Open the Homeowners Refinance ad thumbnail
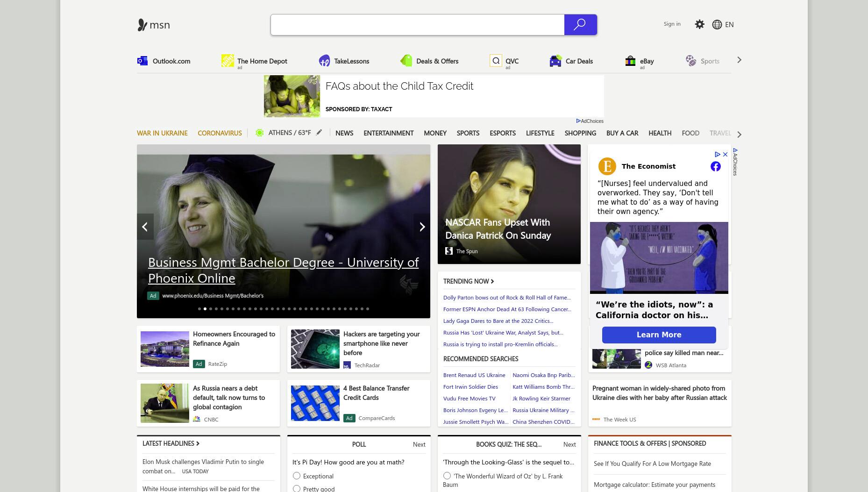Screen dimensions: 868x492 pos(165,349)
